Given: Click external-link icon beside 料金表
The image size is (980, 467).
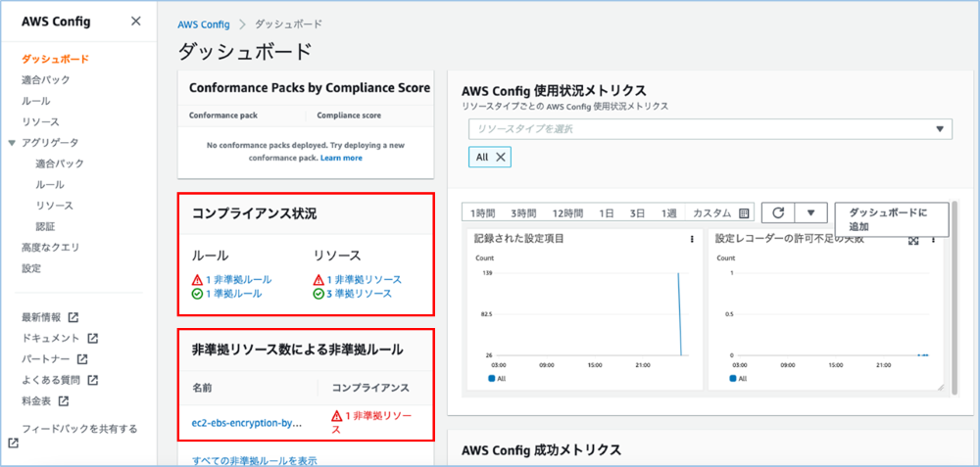Looking at the screenshot, I should click(x=64, y=400).
